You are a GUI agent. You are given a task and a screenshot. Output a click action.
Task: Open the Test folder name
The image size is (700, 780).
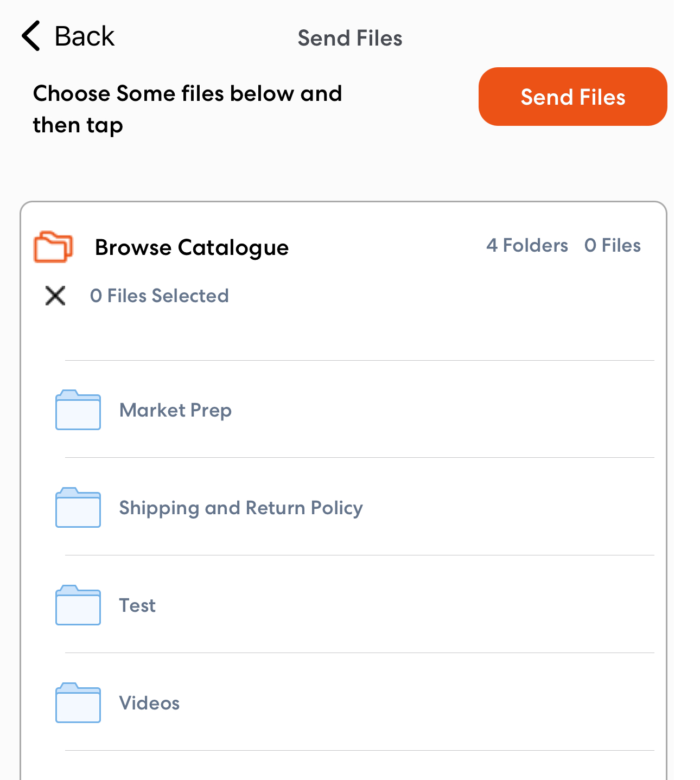[x=137, y=605]
